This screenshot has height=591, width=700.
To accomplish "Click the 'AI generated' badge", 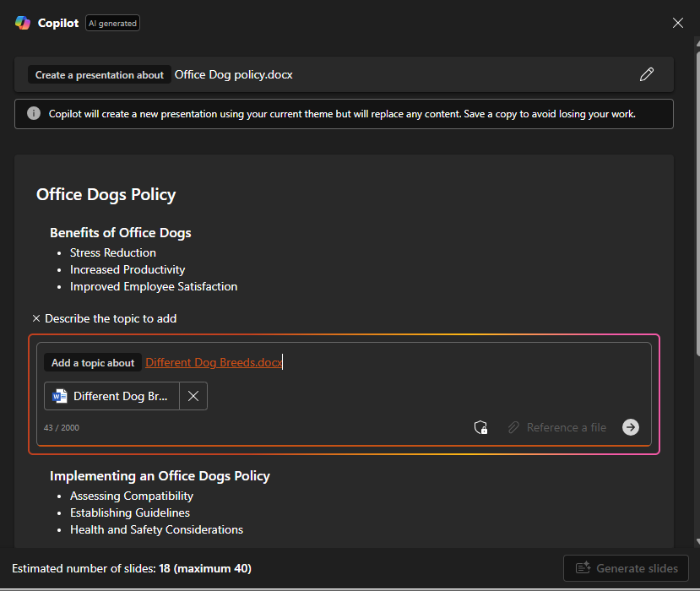I will pyautogui.click(x=113, y=24).
